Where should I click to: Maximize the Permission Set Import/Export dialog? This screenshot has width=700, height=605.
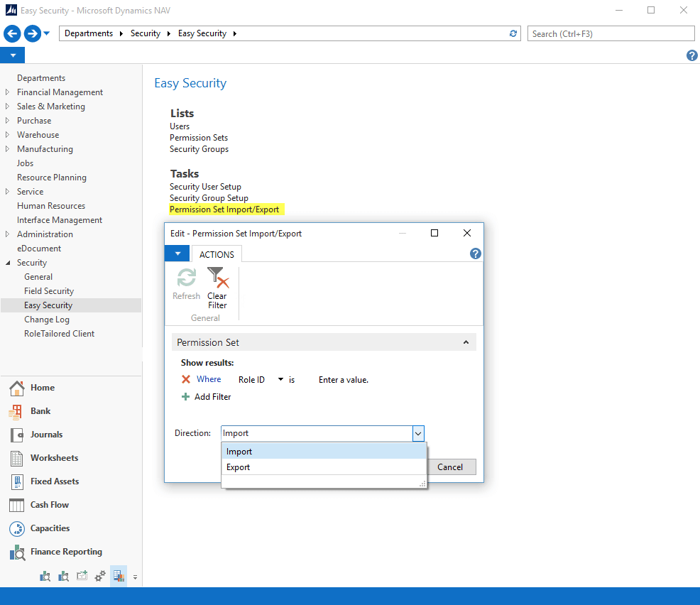[x=434, y=233]
